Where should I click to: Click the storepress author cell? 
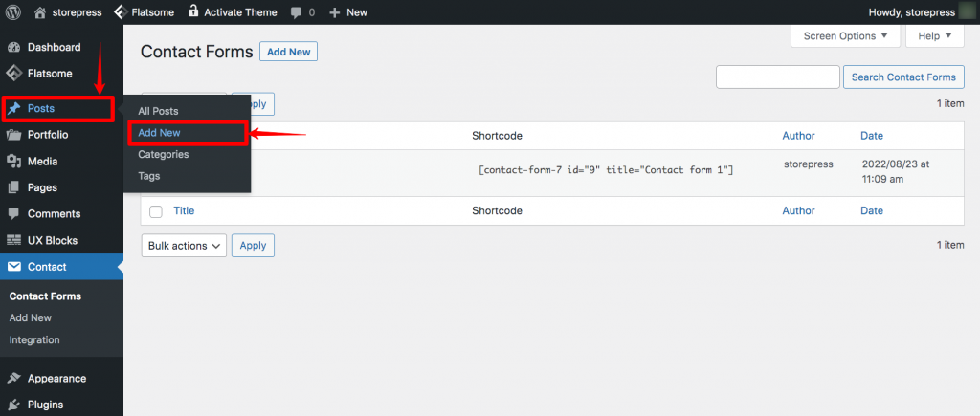808,164
